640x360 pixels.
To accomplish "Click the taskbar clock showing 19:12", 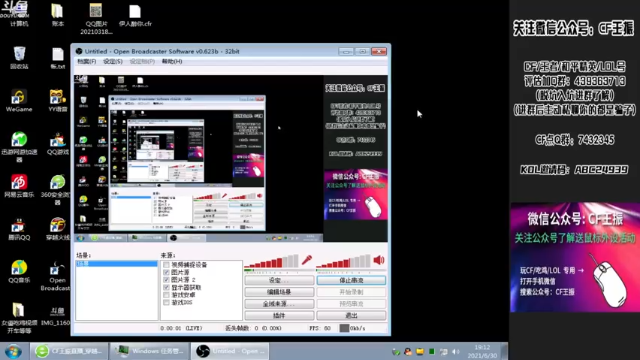I will click(x=482, y=351).
